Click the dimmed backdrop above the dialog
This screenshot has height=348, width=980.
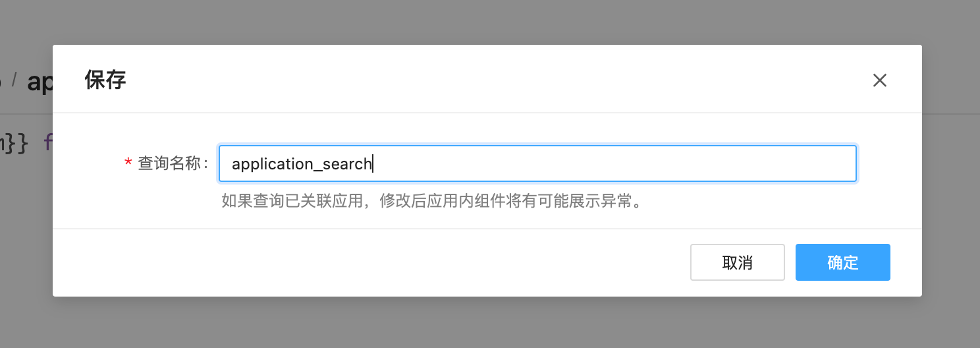click(490, 22)
